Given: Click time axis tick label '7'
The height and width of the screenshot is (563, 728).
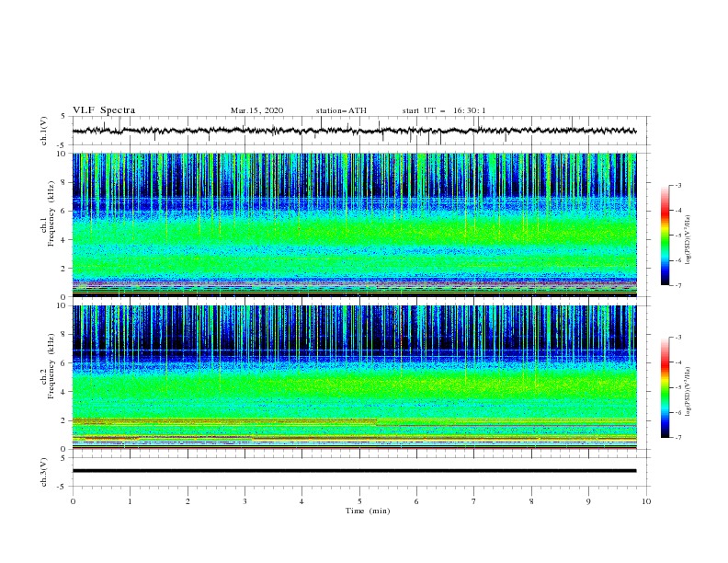Looking at the screenshot, I should (474, 501).
